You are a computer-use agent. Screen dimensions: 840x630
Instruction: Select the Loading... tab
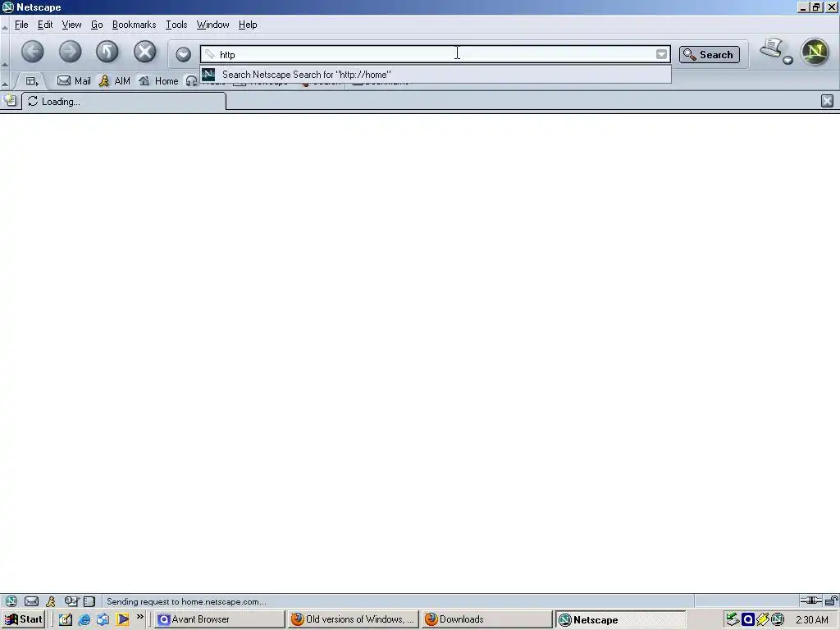pyautogui.click(x=124, y=101)
